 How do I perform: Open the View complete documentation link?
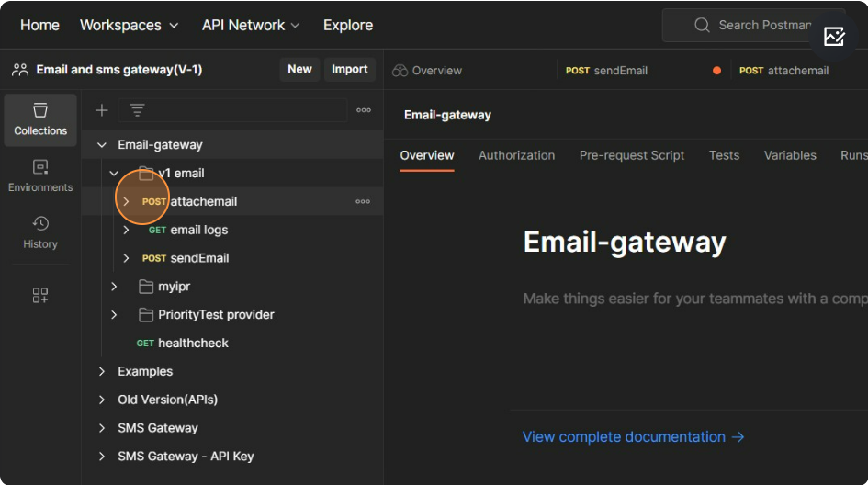tap(633, 437)
